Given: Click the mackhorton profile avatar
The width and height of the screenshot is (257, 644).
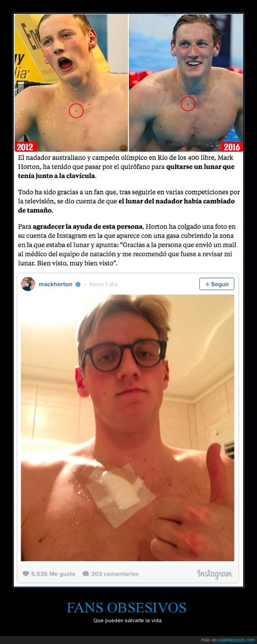Looking at the screenshot, I should [x=28, y=284].
